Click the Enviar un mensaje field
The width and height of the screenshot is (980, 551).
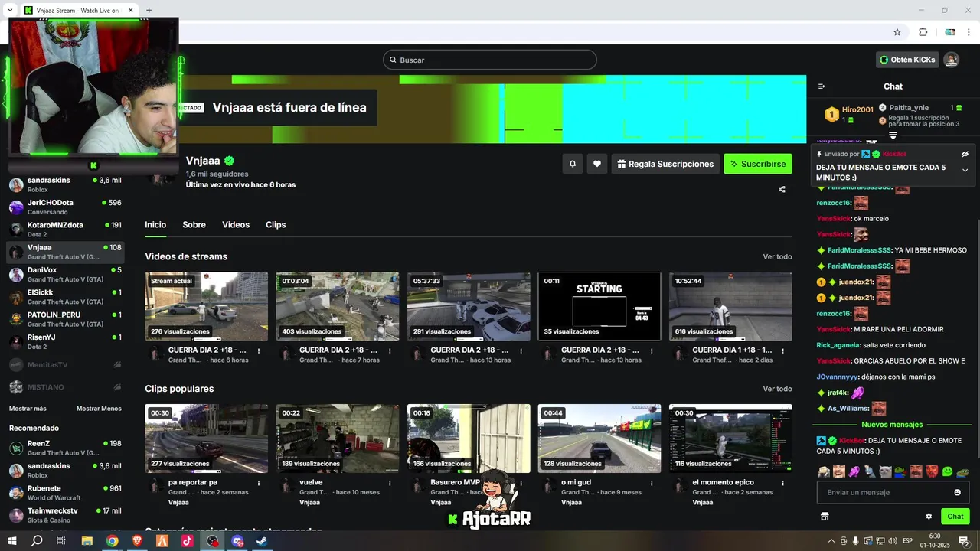click(893, 492)
